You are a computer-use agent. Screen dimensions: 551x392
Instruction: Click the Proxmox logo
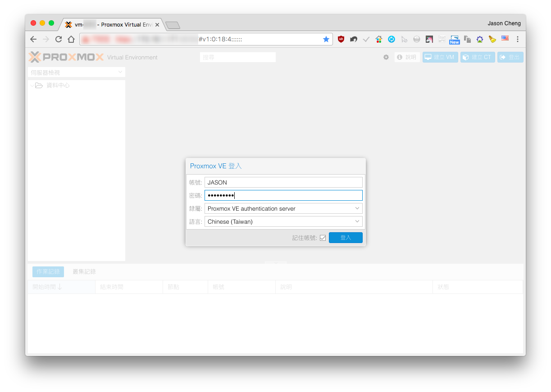[66, 57]
